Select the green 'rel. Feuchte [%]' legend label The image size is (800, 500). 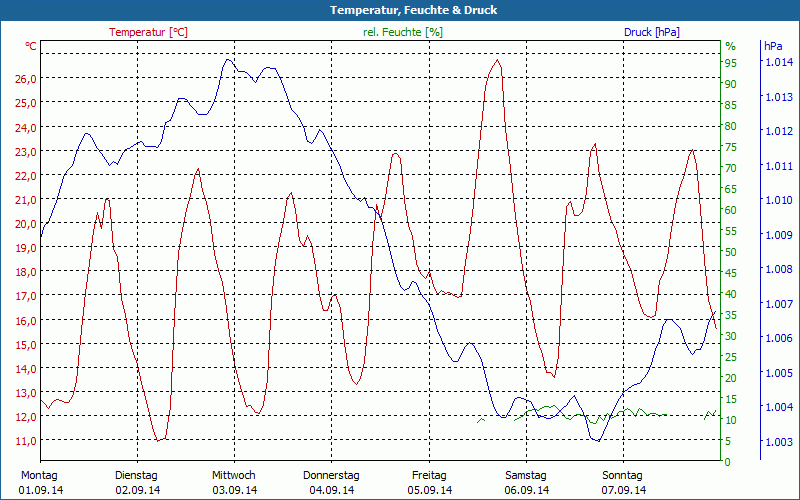coord(403,32)
